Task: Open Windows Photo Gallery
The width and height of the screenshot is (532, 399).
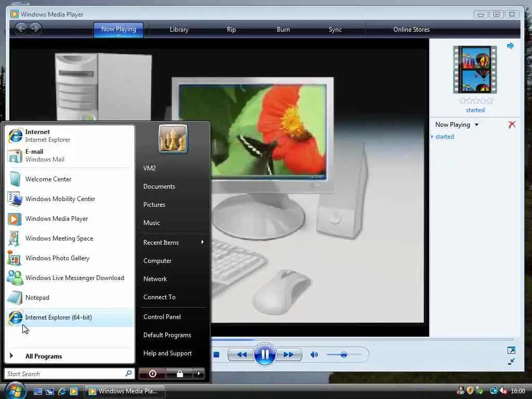Action: pos(70,258)
